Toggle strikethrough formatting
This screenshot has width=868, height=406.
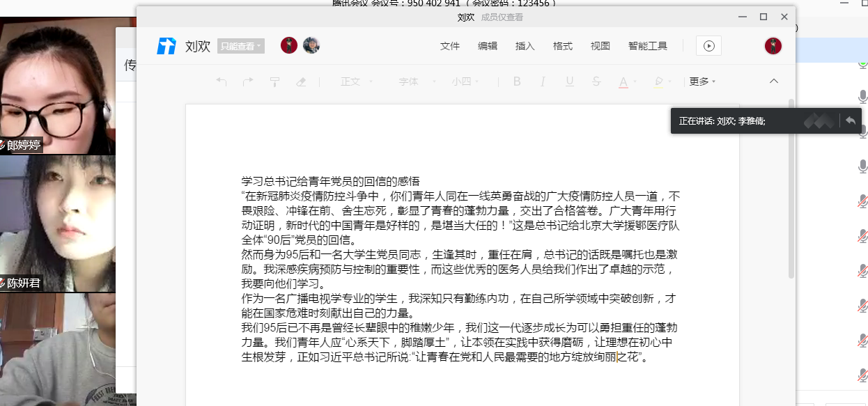pyautogui.click(x=596, y=81)
